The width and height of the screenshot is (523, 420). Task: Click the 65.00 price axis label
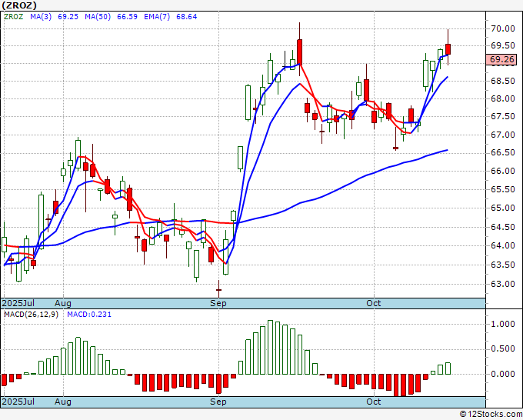click(x=503, y=208)
